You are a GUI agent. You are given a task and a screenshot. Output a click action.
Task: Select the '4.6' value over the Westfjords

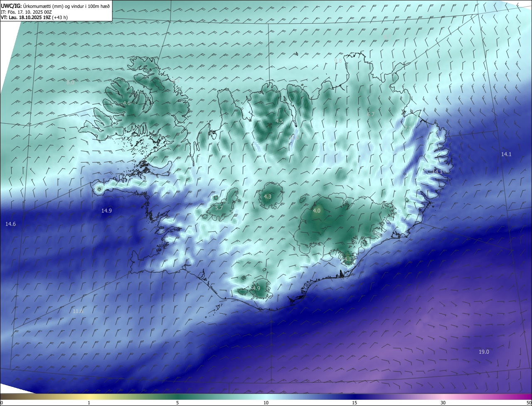point(127,103)
